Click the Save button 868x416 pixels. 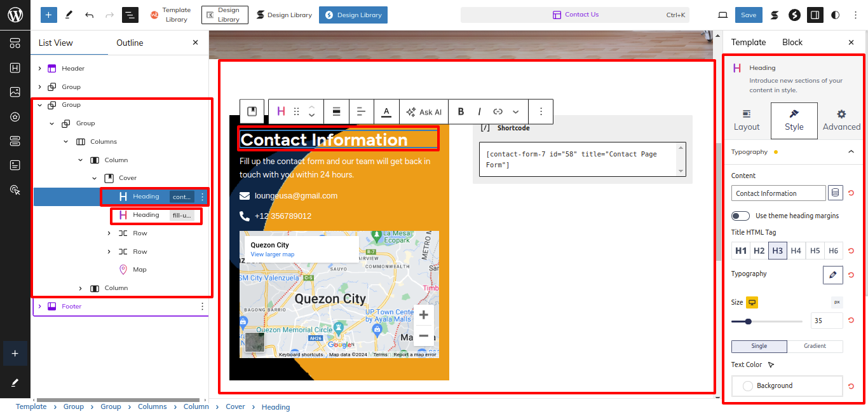tap(748, 15)
